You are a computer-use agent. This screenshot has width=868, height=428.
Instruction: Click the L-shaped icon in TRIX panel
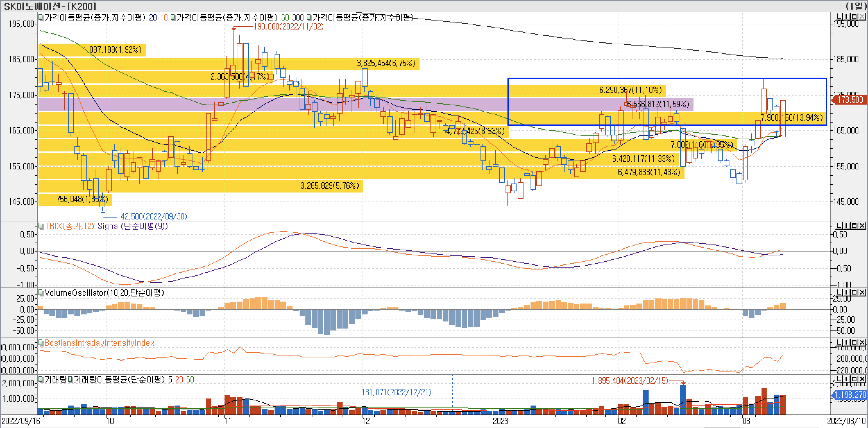[839, 226]
